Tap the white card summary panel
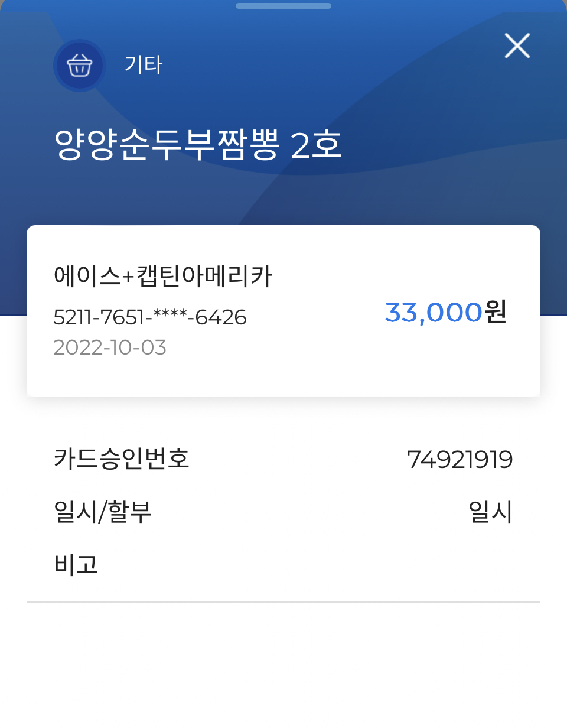The width and height of the screenshot is (567, 728). [283, 311]
